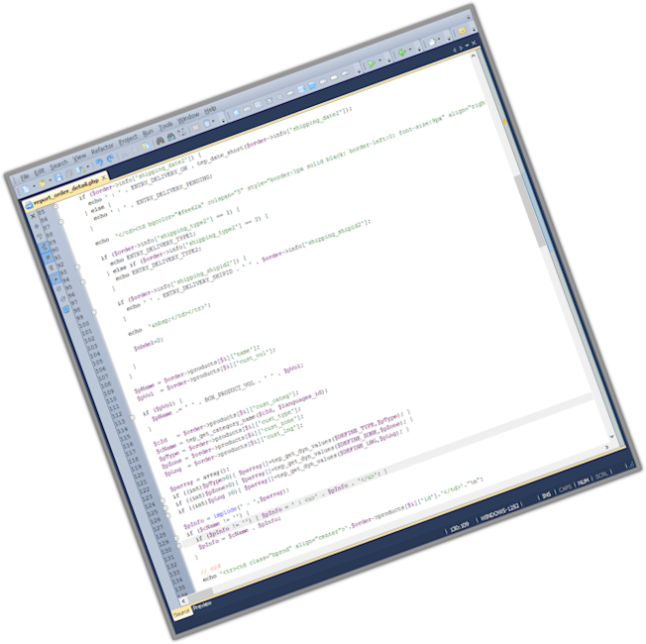This screenshot has width=646, height=644.
Task: Collapse the code fold marker at line 129
Action: 176,538
